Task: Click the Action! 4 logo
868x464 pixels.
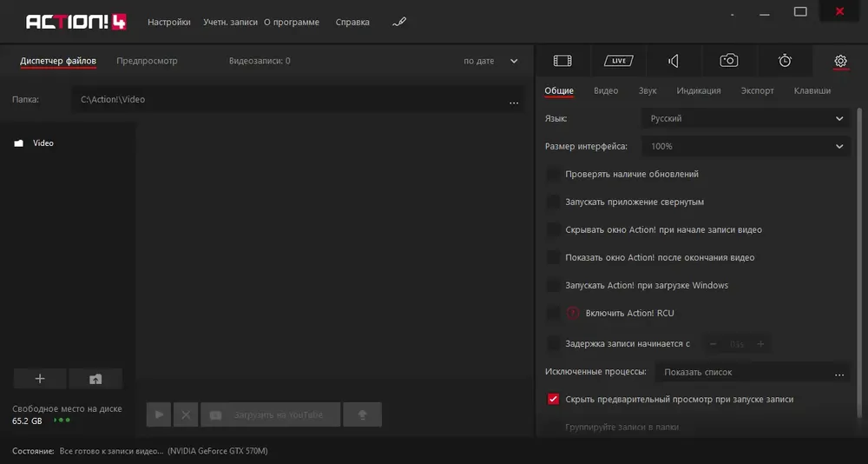Action: [x=76, y=22]
